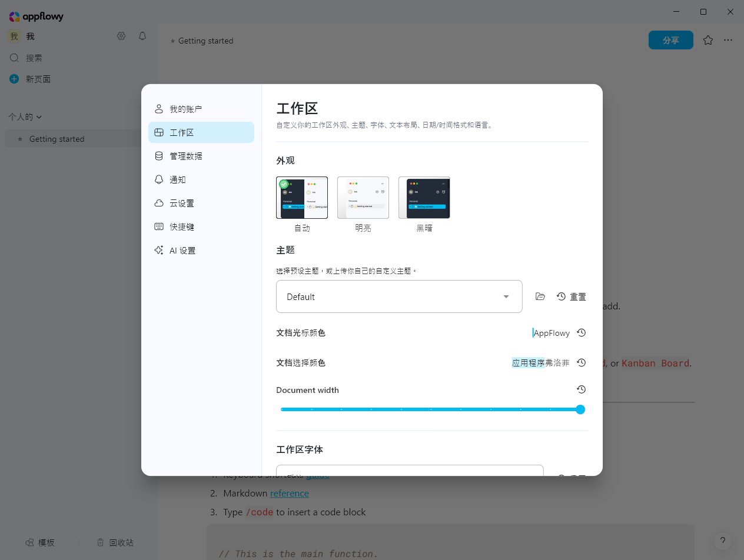Screen dimensions: 744x560
Task: Click the help question mark button
Action: pos(723,541)
